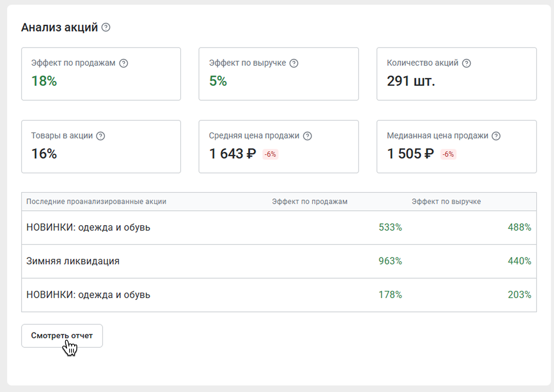Image resolution: width=554 pixels, height=392 pixels.
Task: Click the green 18% sales effect value
Action: [x=44, y=81]
